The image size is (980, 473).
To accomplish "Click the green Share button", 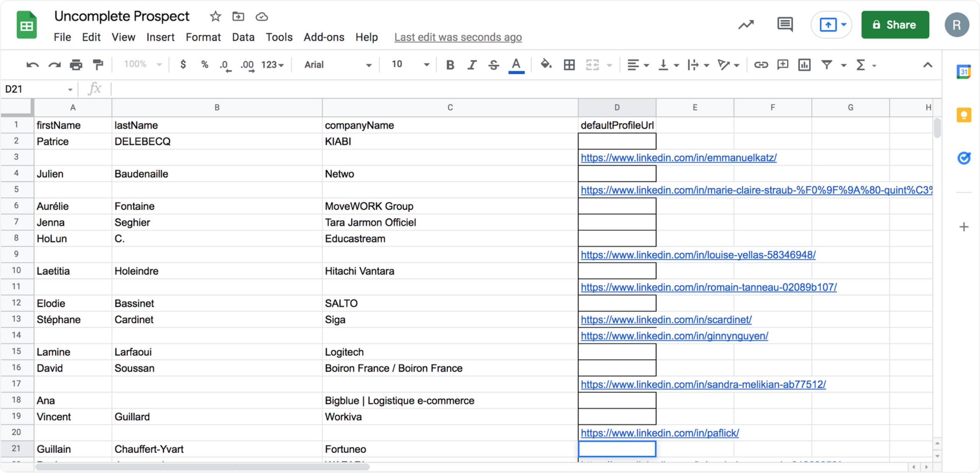I will (895, 25).
